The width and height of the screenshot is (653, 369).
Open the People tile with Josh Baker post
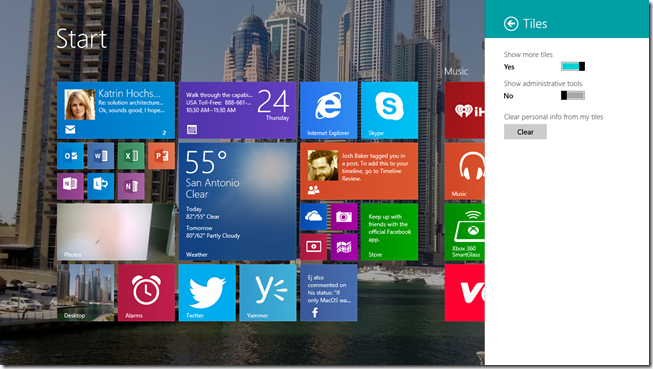(359, 171)
